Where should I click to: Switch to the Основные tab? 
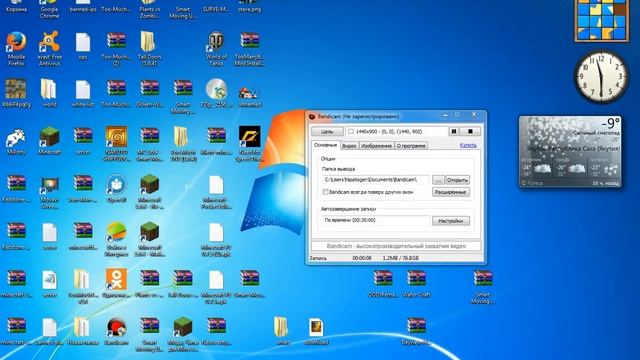[x=325, y=145]
